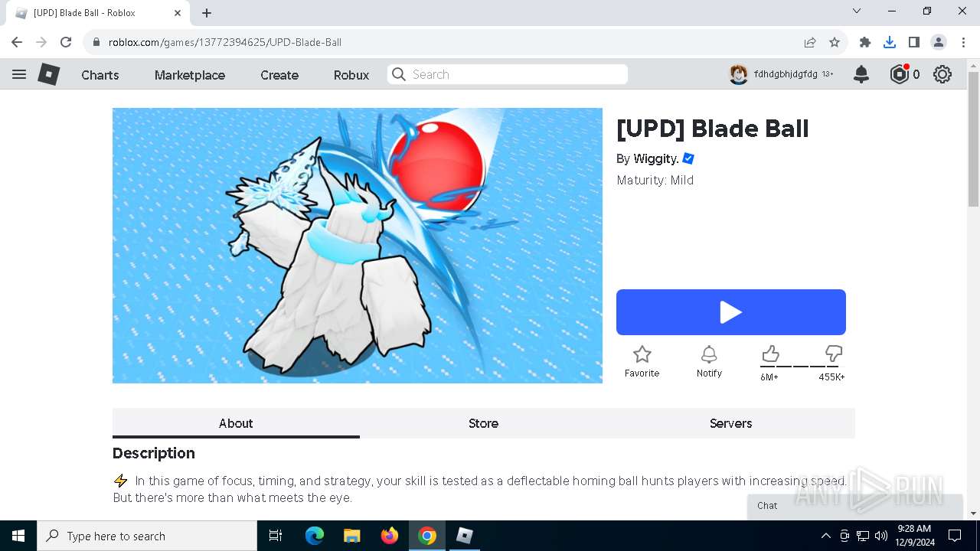
Task: Launch Firefox from taskbar
Action: tap(389, 536)
